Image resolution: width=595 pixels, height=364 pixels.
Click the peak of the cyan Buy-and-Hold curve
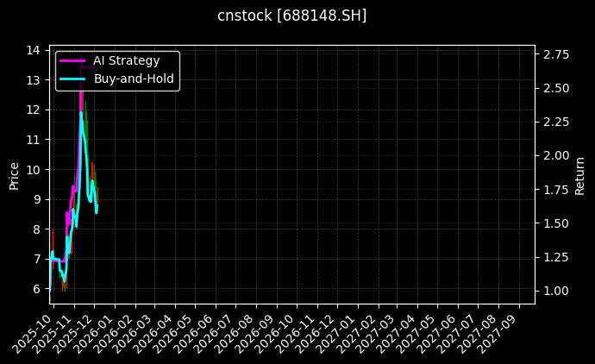pos(81,113)
